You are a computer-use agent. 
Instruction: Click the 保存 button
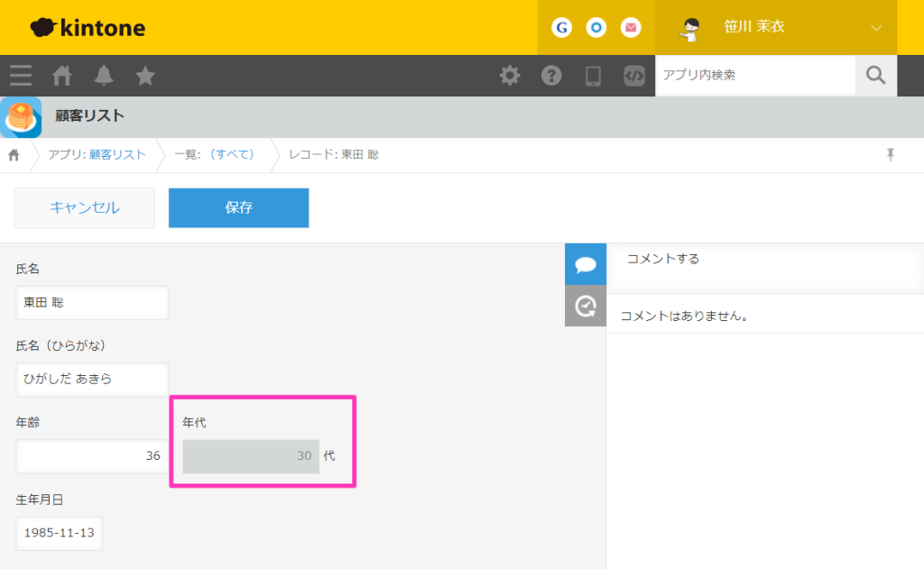point(238,208)
